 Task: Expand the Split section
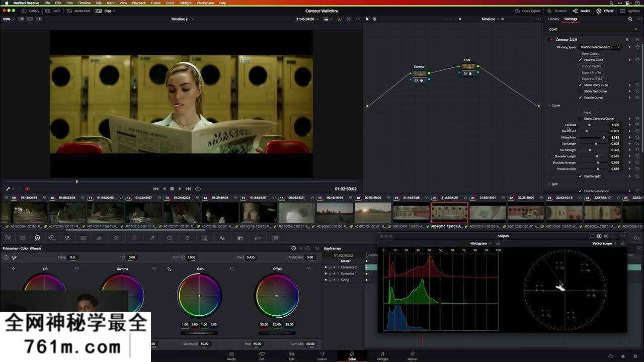[549, 184]
